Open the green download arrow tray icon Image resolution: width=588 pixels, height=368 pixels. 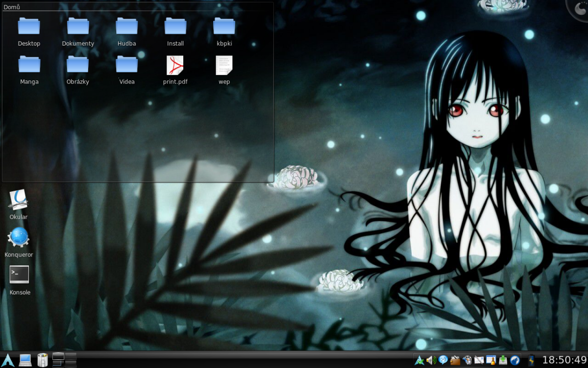(503, 360)
